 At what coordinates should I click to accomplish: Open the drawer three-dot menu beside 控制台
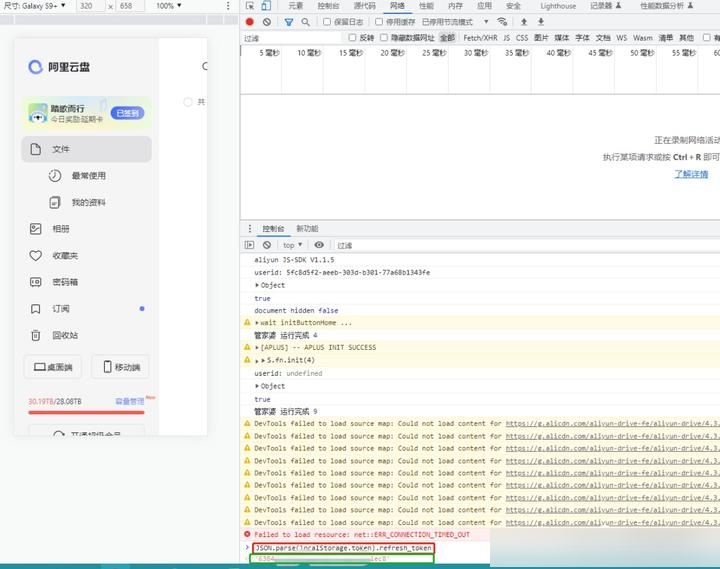[250, 228]
